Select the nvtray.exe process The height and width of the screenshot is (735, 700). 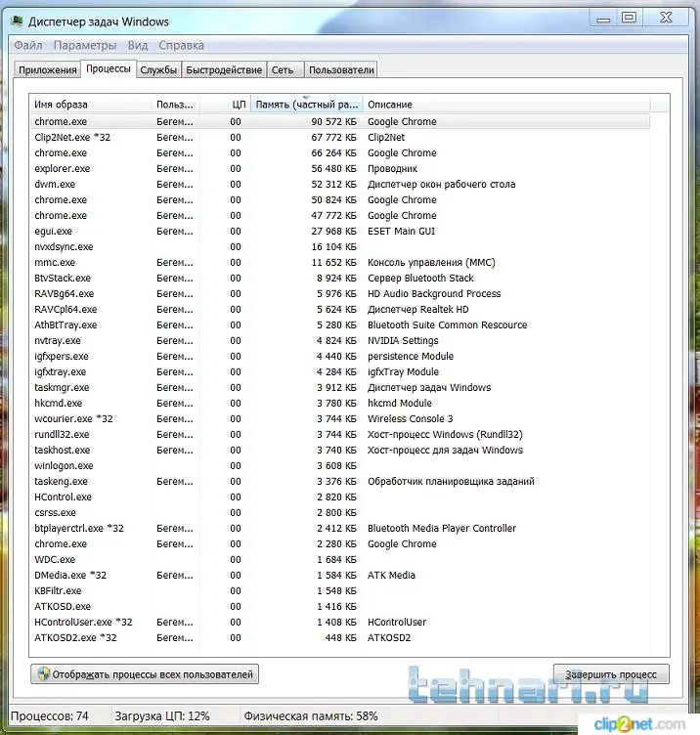(x=339, y=341)
